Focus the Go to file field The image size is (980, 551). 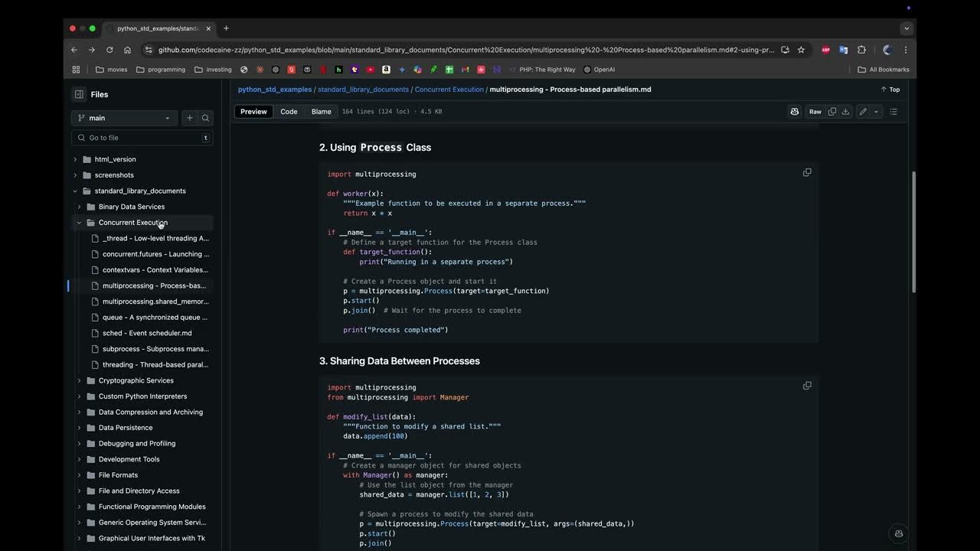(x=142, y=138)
